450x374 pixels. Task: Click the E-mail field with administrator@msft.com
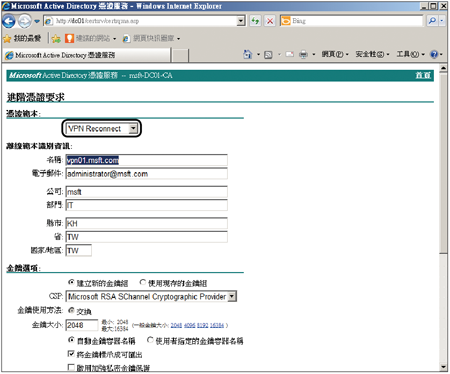[x=147, y=174]
